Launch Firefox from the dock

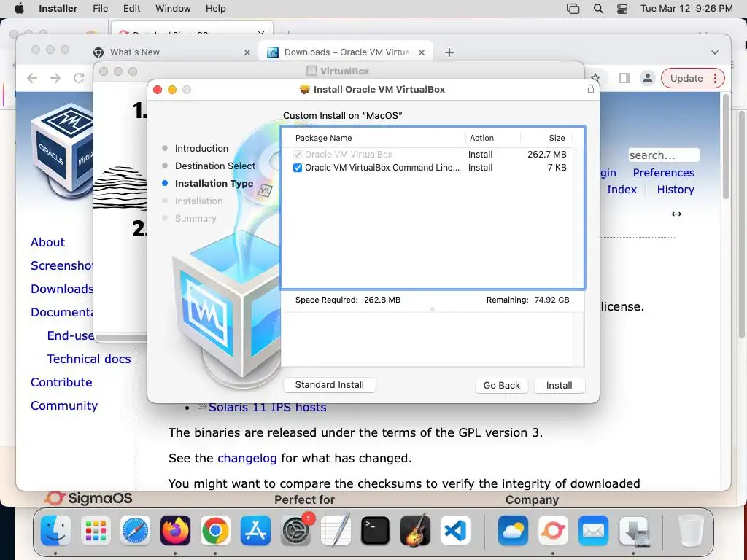click(x=175, y=531)
